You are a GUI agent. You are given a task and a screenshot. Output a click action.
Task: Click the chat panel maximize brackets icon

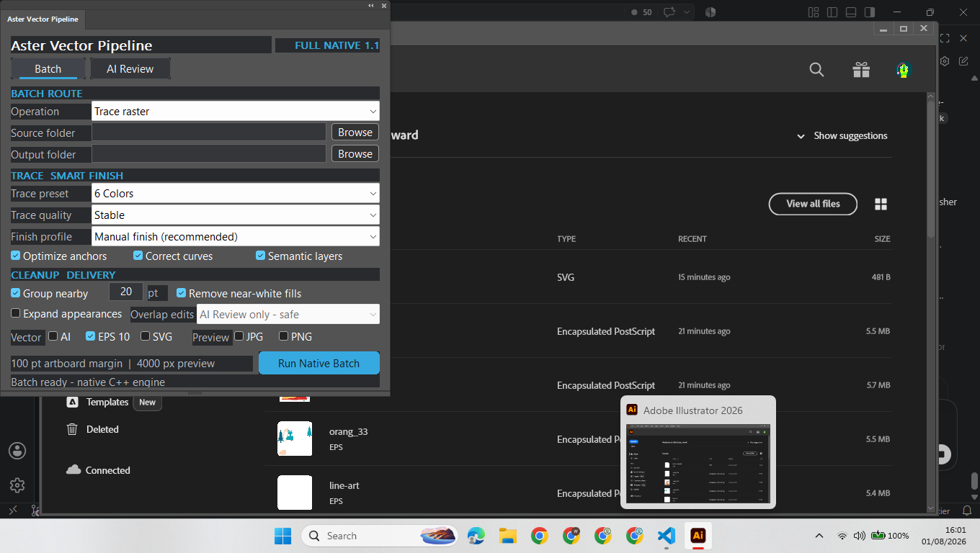945,38
